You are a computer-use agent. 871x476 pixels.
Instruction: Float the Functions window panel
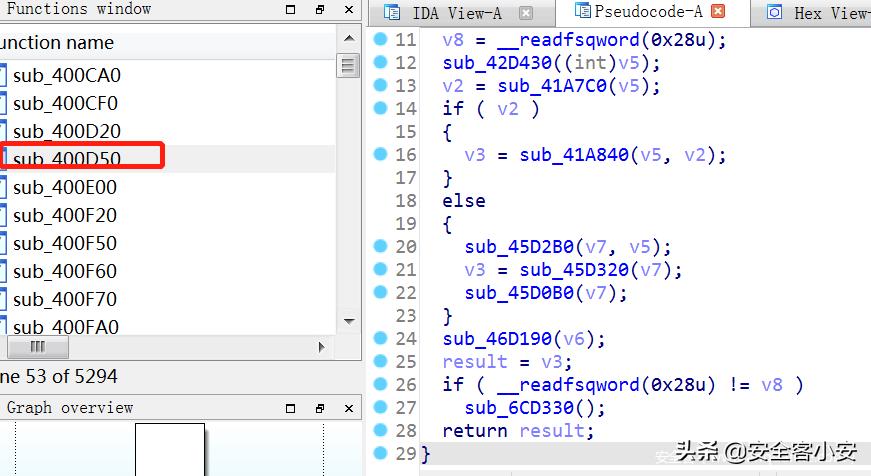pos(320,10)
